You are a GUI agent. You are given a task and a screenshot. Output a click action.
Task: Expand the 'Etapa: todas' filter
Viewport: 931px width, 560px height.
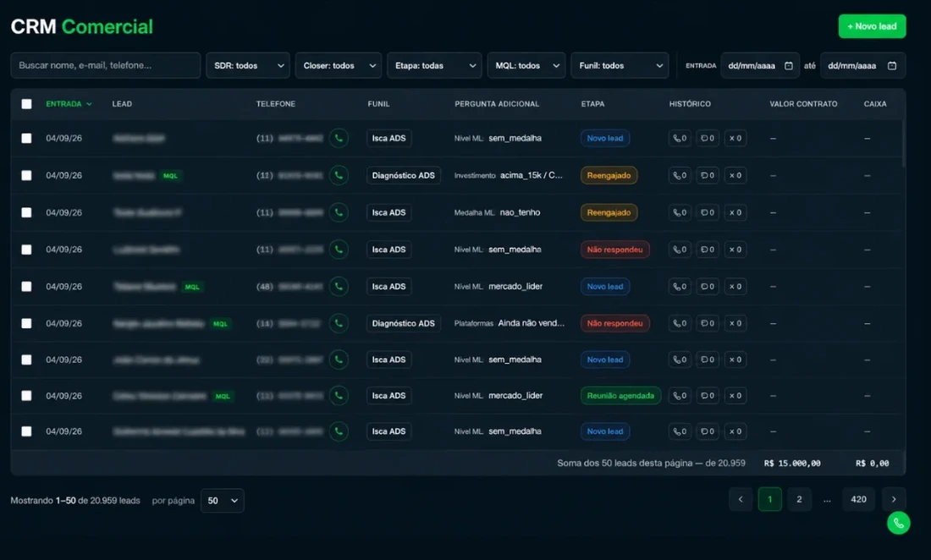(435, 66)
